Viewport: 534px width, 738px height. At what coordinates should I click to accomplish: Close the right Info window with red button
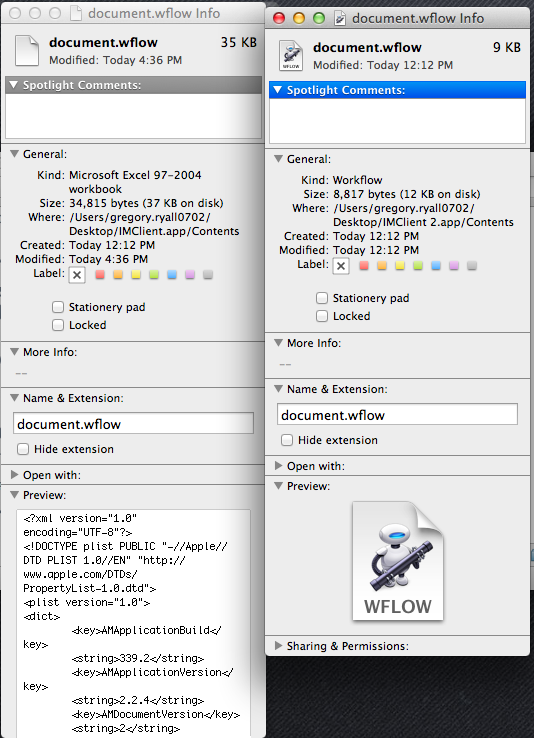(279, 18)
